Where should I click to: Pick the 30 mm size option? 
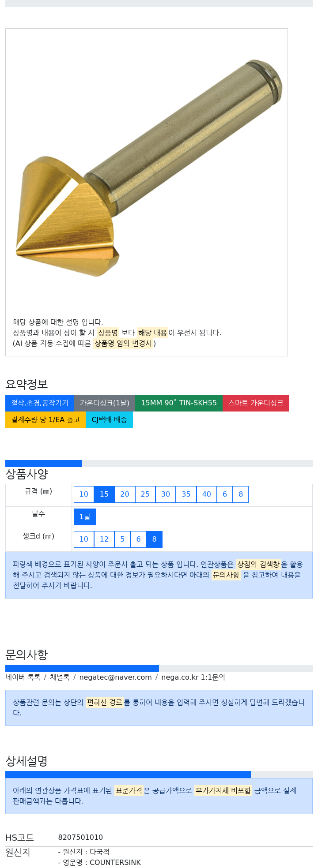166,494
